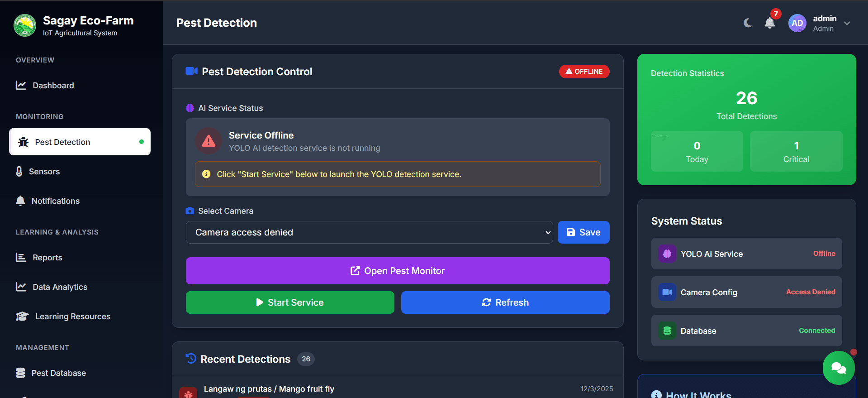
Task: Open Learning Resources in sidebar
Action: [80, 316]
